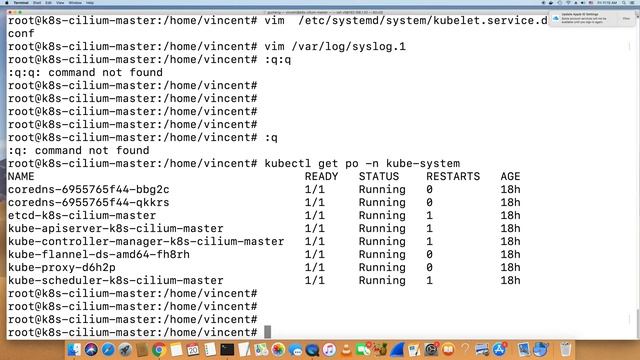
Task: Click the RESTARTS column header
Action: point(453,176)
